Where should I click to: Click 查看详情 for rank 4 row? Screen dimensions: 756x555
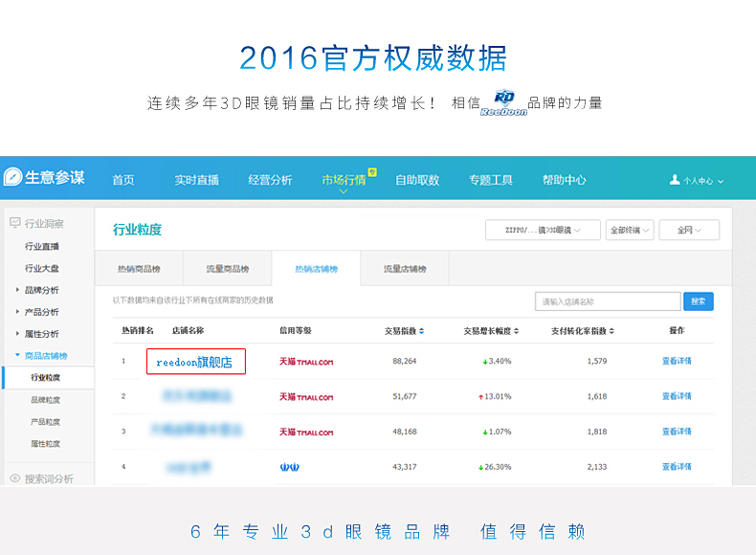[x=677, y=466]
